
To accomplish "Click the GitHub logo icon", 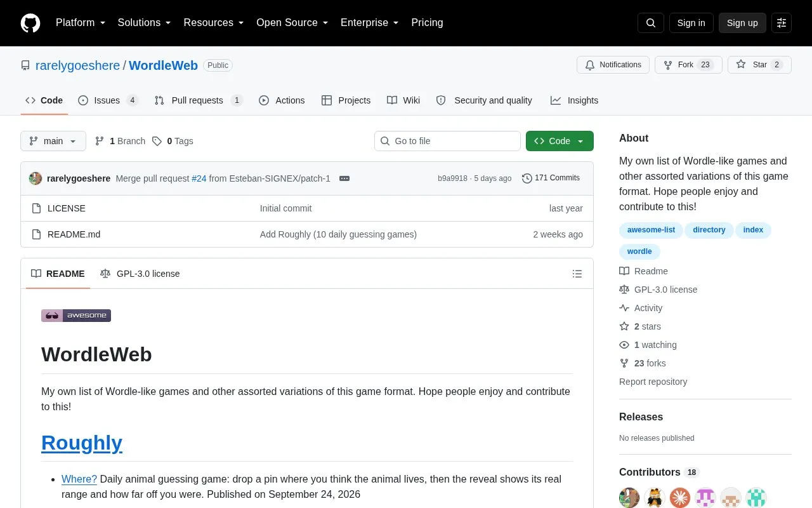I will 30,23.
